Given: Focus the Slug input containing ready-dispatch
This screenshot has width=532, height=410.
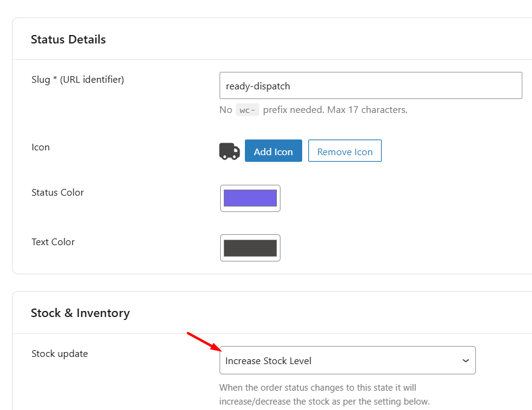Looking at the screenshot, I should tap(370, 86).
